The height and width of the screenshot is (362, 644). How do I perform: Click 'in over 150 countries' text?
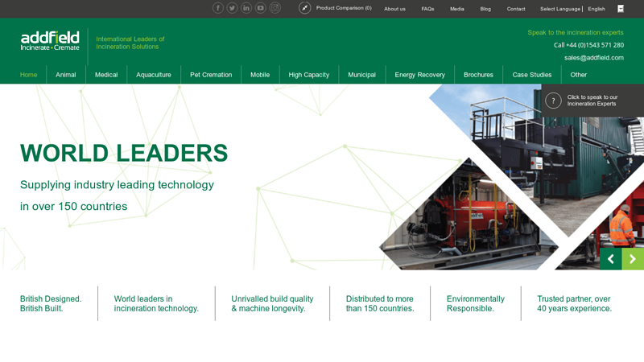[x=73, y=207]
